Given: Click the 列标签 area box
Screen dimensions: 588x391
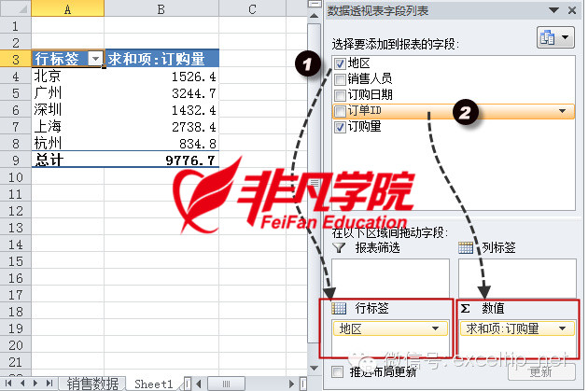Looking at the screenshot, I should 517,278.
